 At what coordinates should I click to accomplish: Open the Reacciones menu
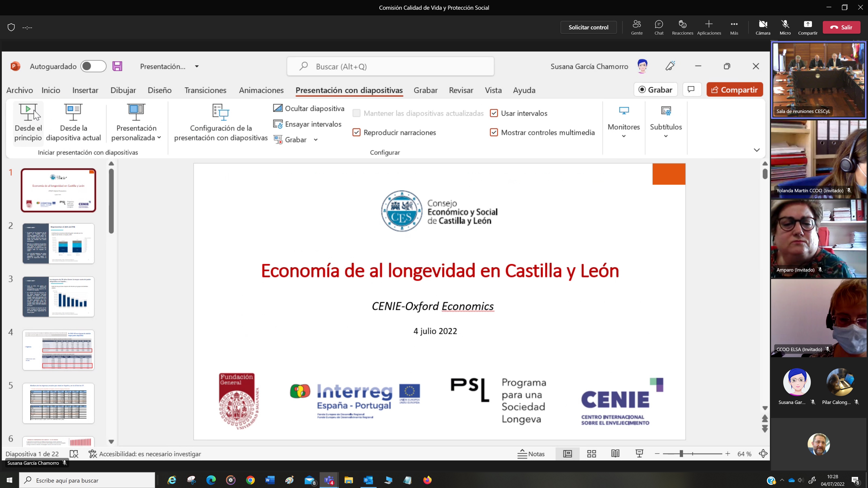click(x=682, y=27)
